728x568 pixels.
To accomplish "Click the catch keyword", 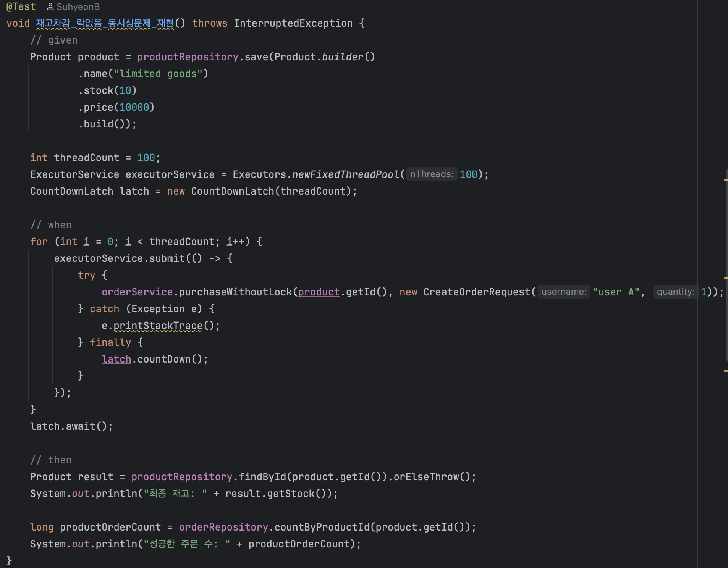I will (x=105, y=309).
